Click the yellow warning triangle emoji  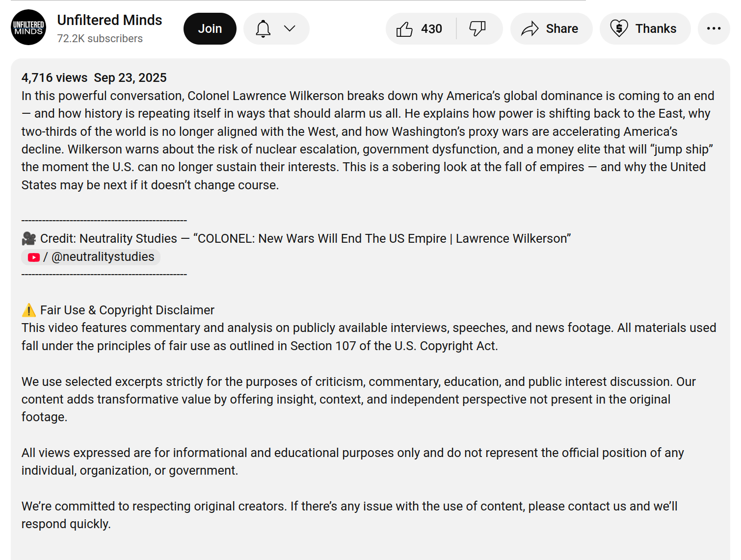29,310
